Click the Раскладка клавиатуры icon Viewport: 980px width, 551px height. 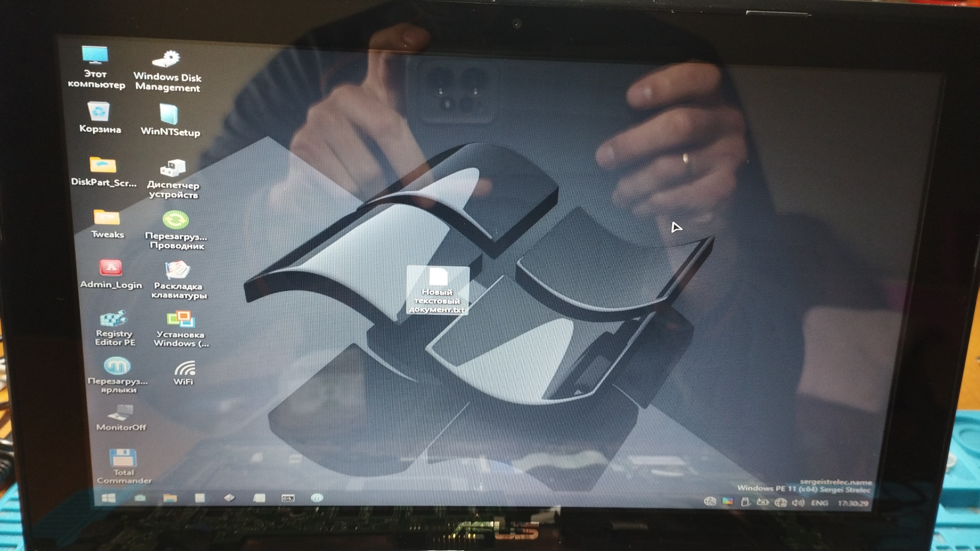[x=178, y=270]
